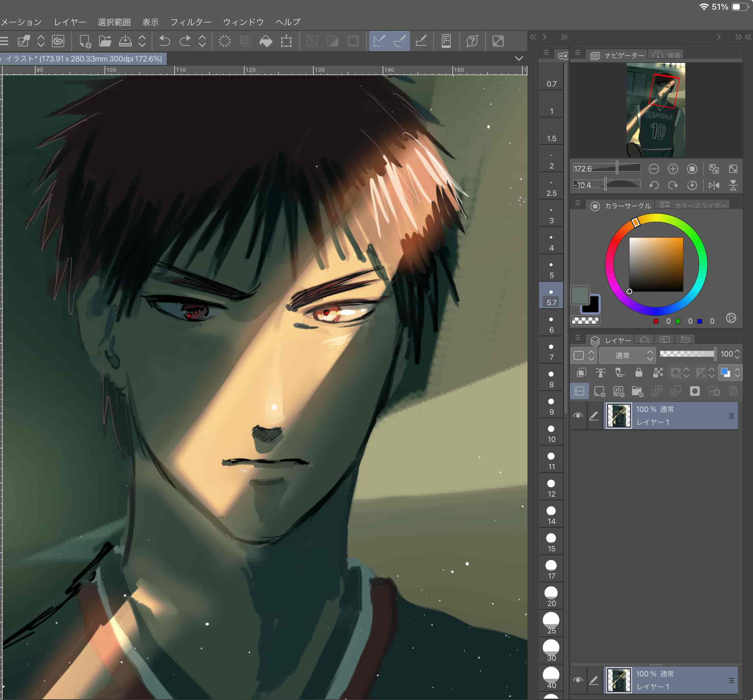The height and width of the screenshot is (700, 753).
Task: Select brush size 5.7 preset
Action: [551, 295]
